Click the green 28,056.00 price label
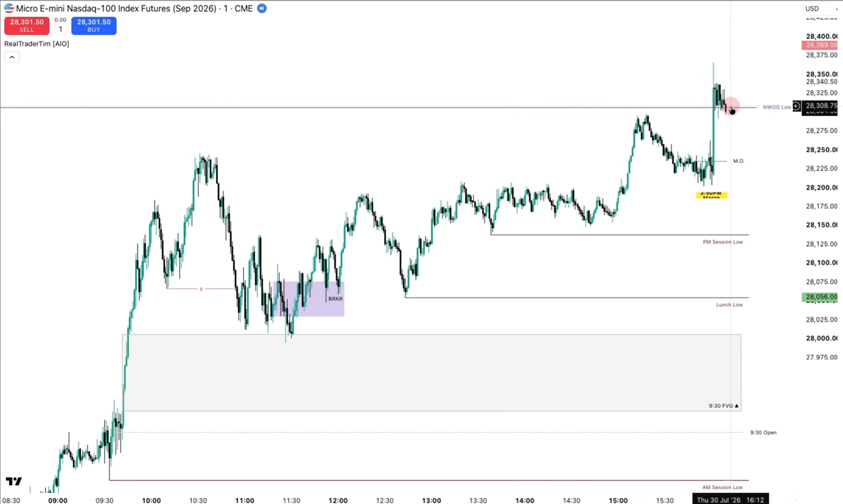 click(819, 297)
